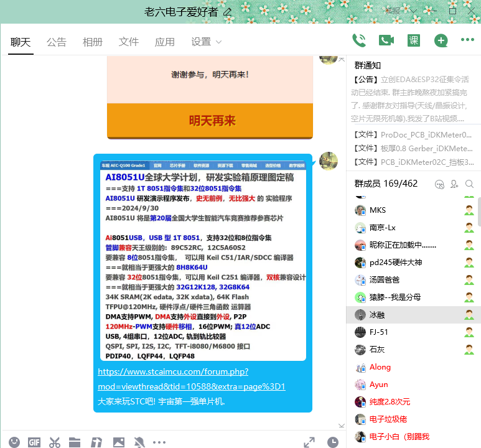The width and height of the screenshot is (481, 448).
Task: Expand the 设置 dropdown menu
Action: (207, 42)
